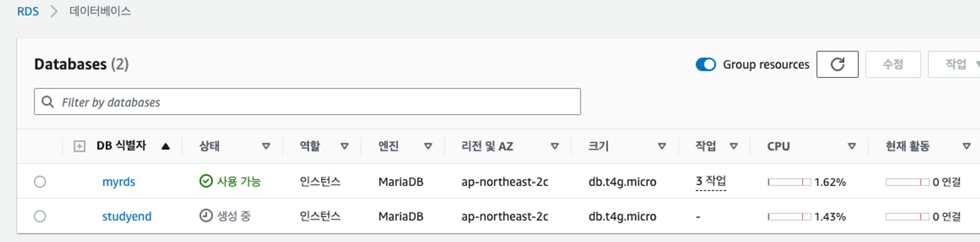
Task: Click the myrds connections activity bar
Action: [x=907, y=182]
